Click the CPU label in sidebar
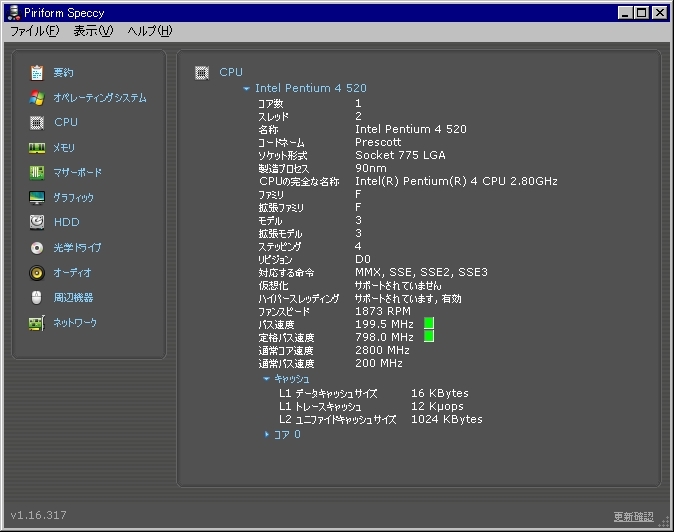674x532 pixels. click(66, 122)
